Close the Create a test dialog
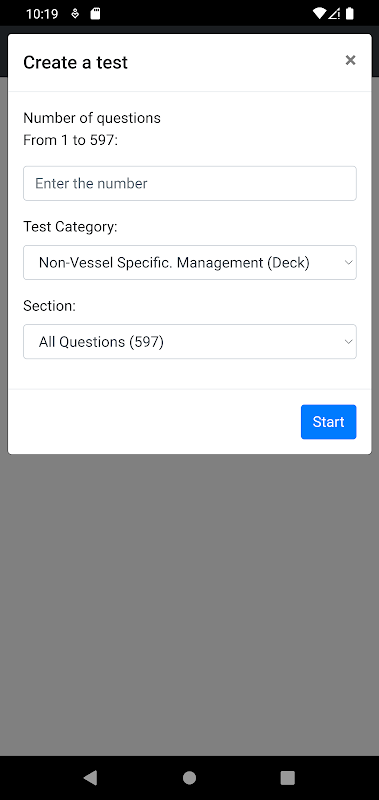 (x=350, y=60)
